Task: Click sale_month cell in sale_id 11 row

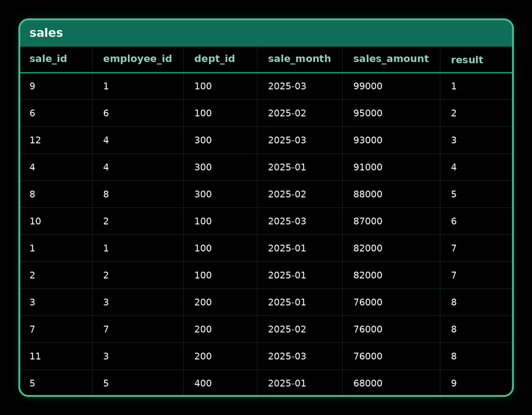Action: 287,356
